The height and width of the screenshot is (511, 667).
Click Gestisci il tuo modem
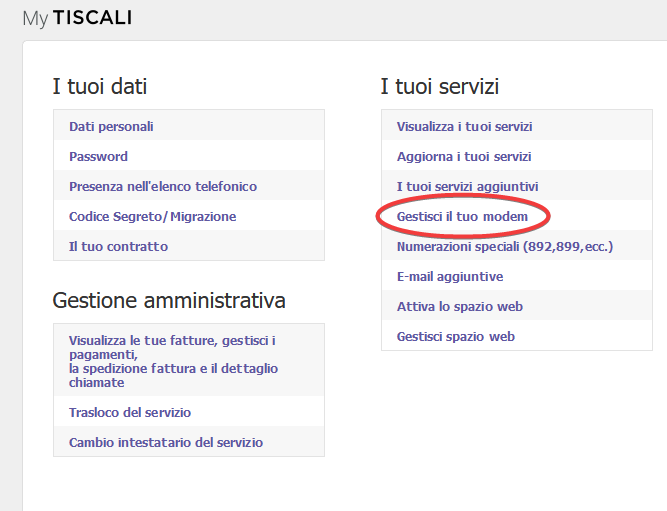coord(462,217)
